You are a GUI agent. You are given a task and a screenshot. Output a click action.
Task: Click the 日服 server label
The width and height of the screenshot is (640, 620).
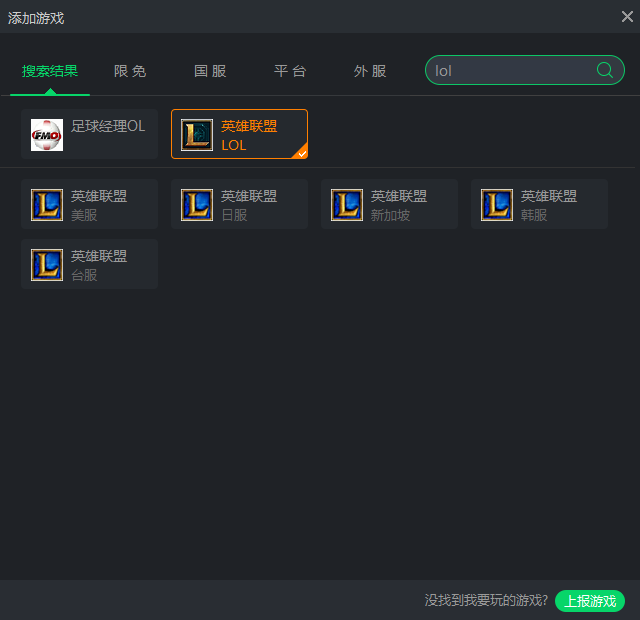coord(234,215)
